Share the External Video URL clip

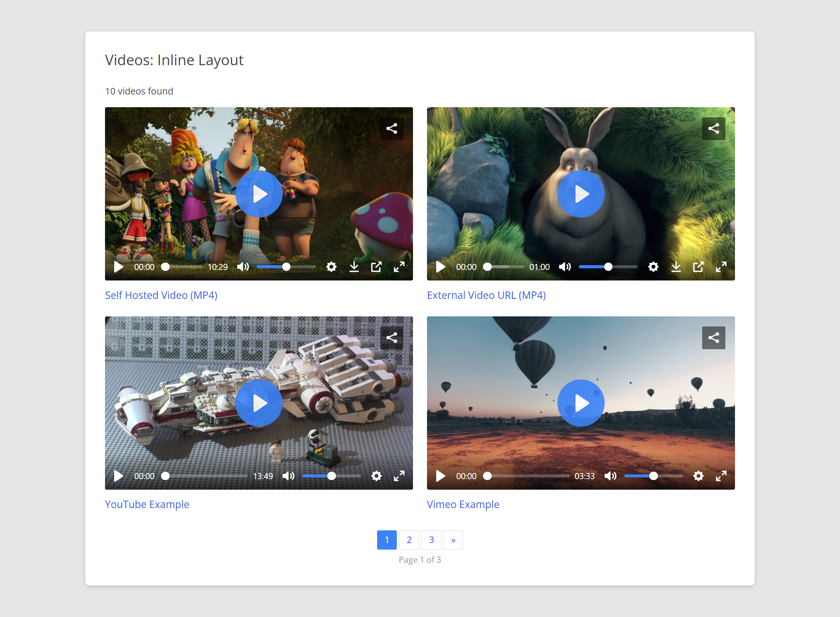tap(714, 129)
